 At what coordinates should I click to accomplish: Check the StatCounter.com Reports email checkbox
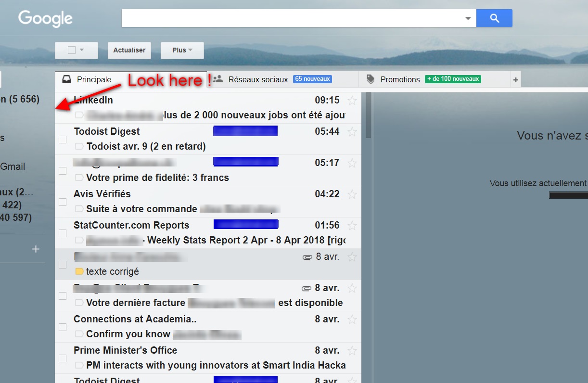(x=63, y=233)
